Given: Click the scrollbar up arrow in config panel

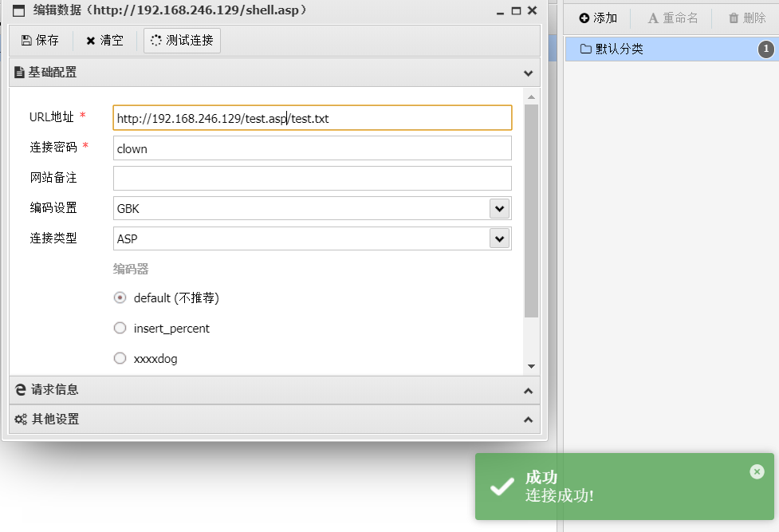Looking at the screenshot, I should 531,97.
